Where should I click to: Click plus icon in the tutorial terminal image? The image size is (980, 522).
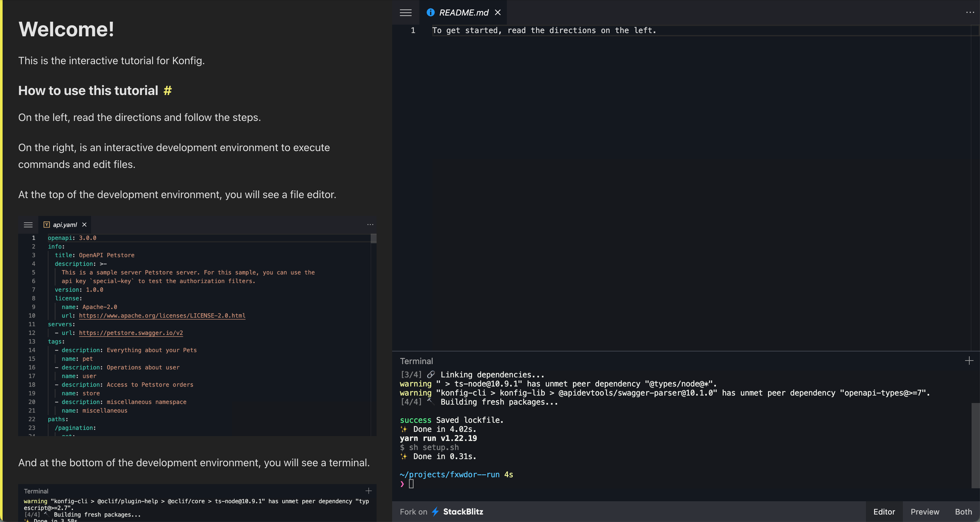coord(368,491)
